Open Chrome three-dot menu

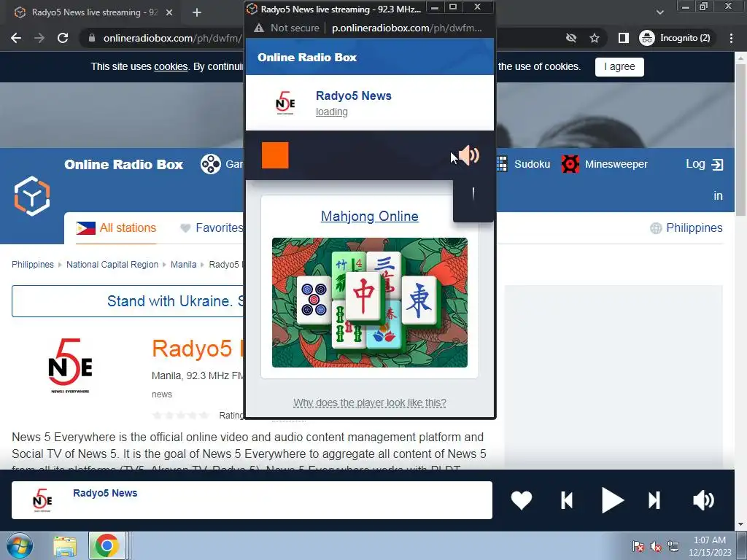pos(731,38)
